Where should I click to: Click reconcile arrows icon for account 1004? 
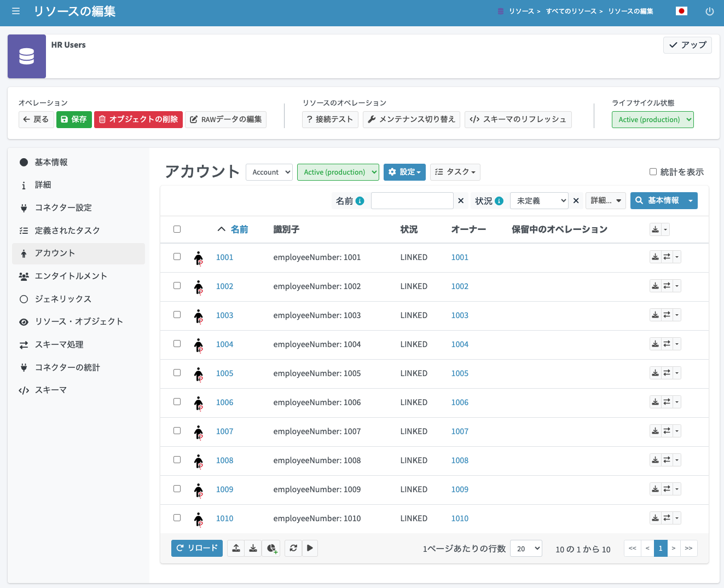click(667, 344)
